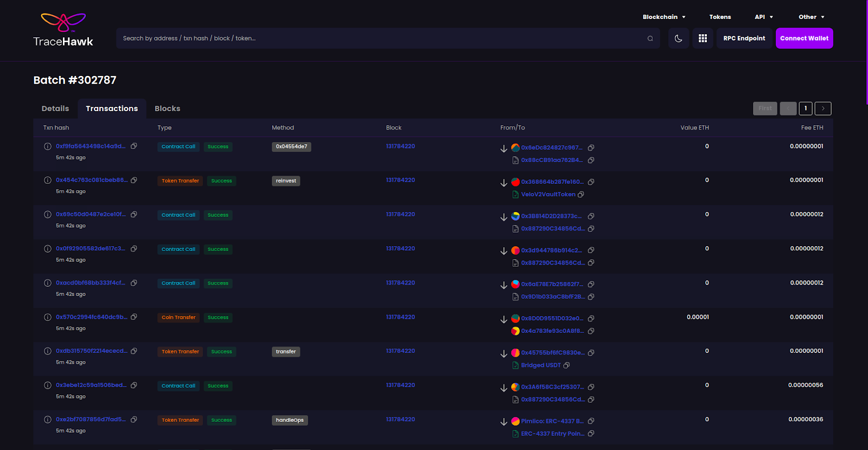The width and height of the screenshot is (868, 450).
Task: Click the search magnifier icon
Action: [650, 38]
